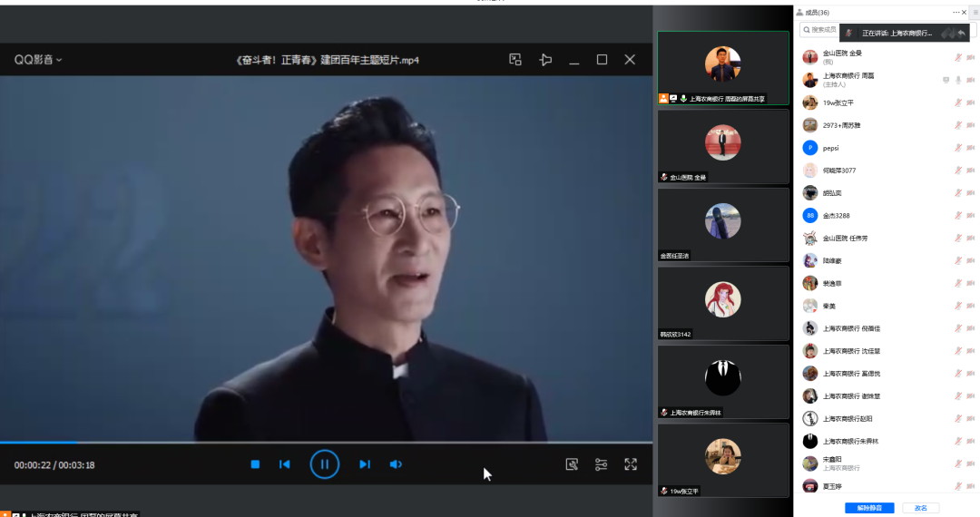Image resolution: width=980 pixels, height=517 pixels.
Task: Select member 上海农商银行赵阳
Action: [887, 418]
